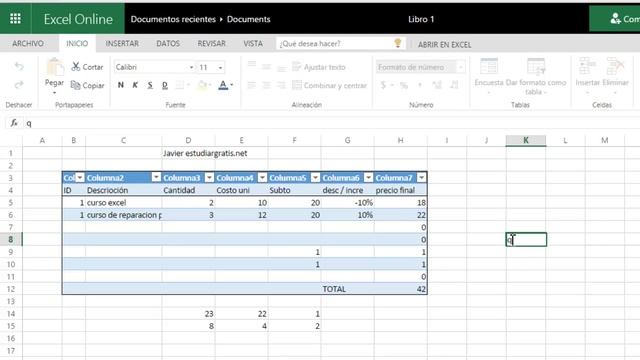The width and height of the screenshot is (640, 360).
Task: Click the Redo arrow icon
Action: (x=19, y=84)
